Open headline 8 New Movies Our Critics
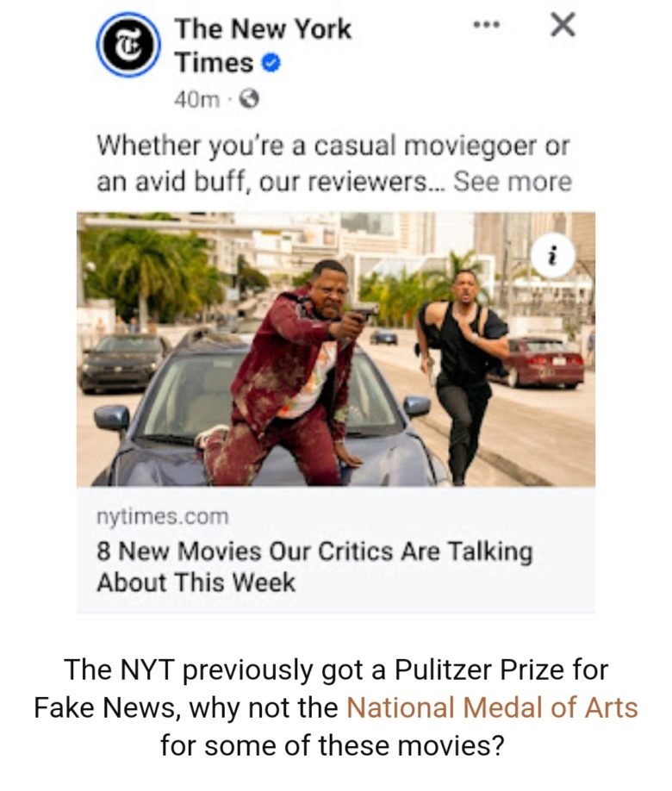The height and width of the screenshot is (791, 672). click(314, 551)
